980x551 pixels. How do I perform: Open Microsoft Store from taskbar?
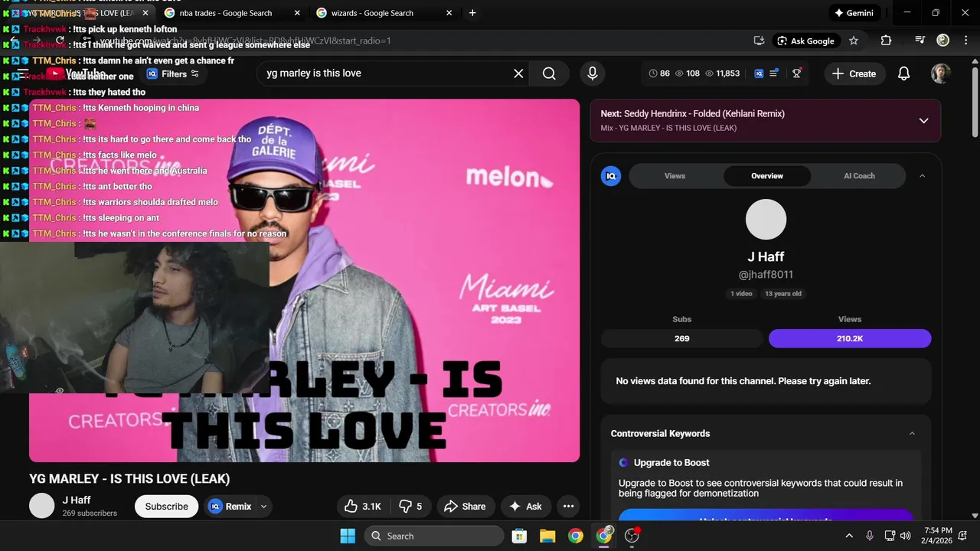point(519,536)
